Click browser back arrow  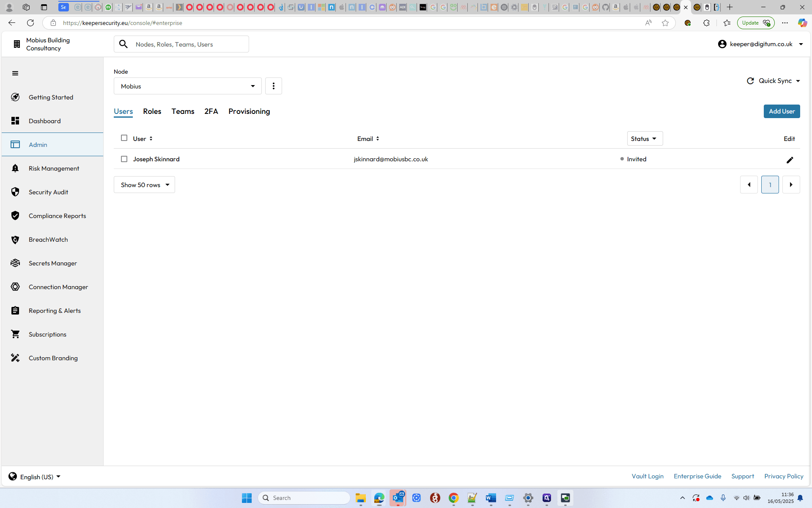tap(12, 23)
